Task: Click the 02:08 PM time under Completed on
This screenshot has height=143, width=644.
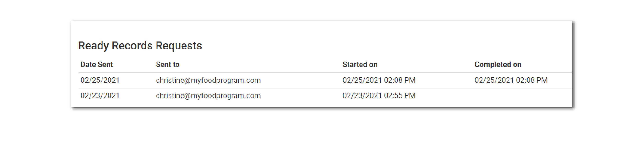Action: point(532,80)
